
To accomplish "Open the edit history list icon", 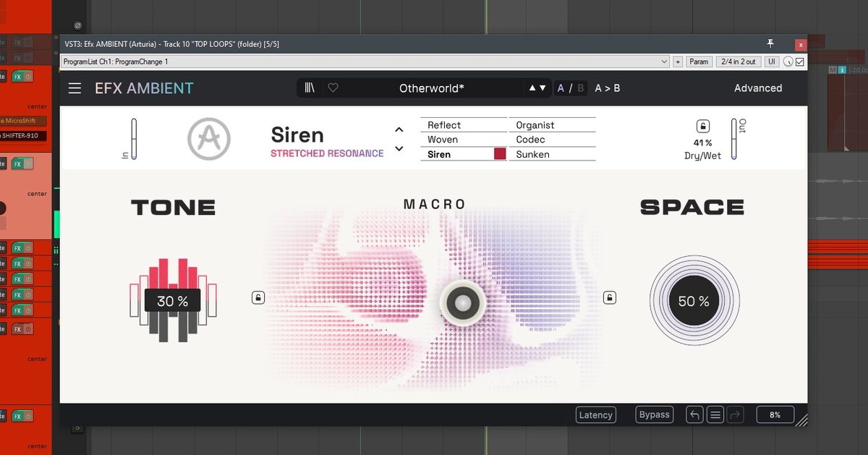I will point(715,414).
